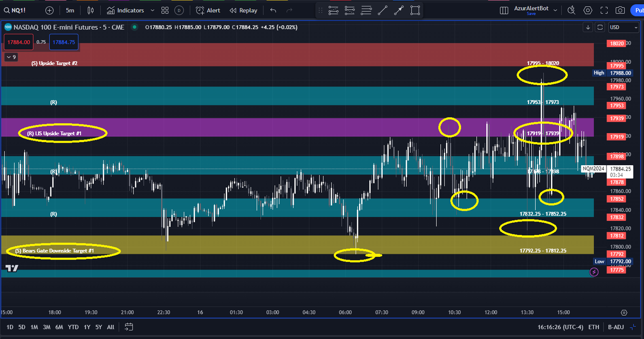Viewport: 644px width, 339px height.
Task: Click the red sell price 17884.00 button
Action: coord(18,41)
